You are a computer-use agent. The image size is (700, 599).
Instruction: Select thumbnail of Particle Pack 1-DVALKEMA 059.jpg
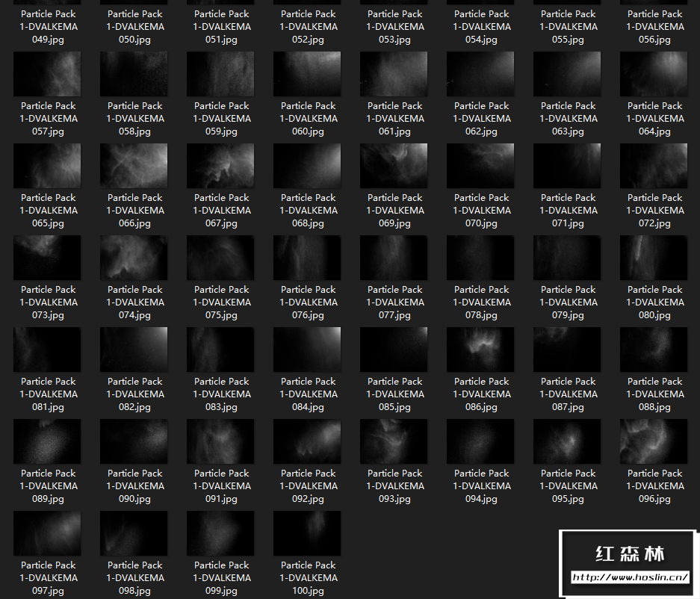pos(220,74)
